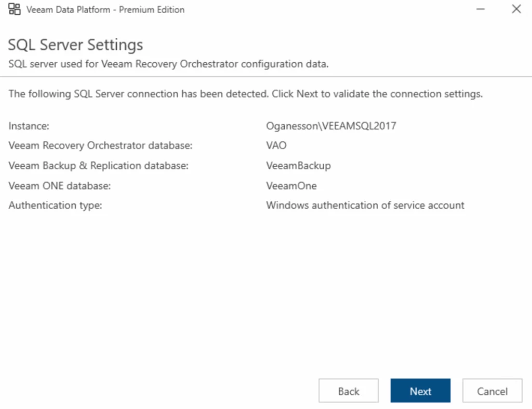The width and height of the screenshot is (532, 409).
Task: Close the Veeam setup wizard window
Action: coord(516,9)
